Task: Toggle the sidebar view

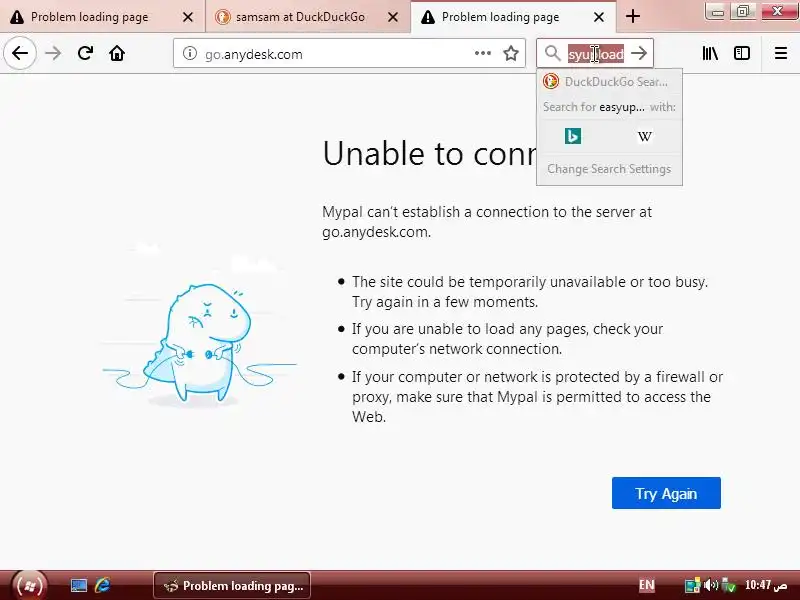Action: click(x=742, y=53)
